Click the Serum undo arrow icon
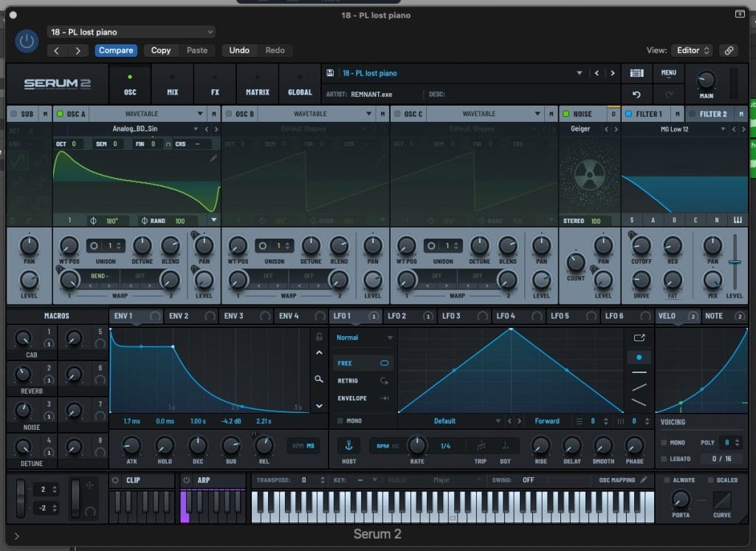This screenshot has width=756, height=551. [636, 95]
